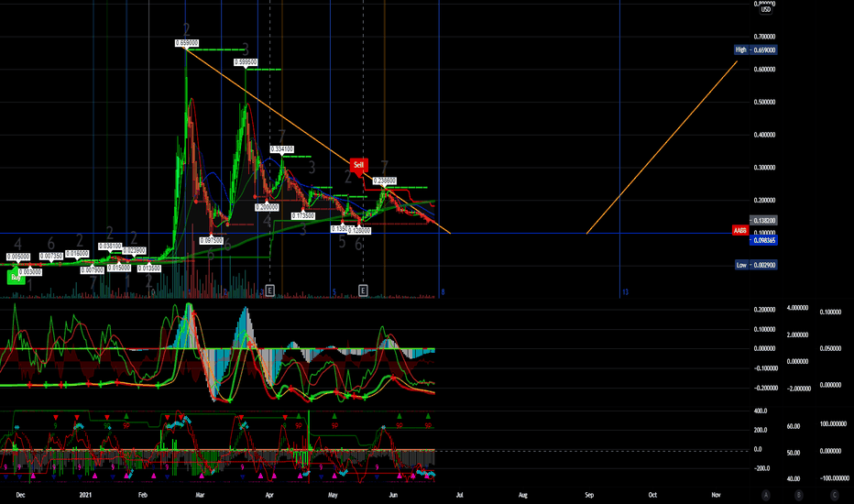This screenshot has width=854, height=504.
Task: Click the 0.138200 grey price tag
Action: coord(763,220)
